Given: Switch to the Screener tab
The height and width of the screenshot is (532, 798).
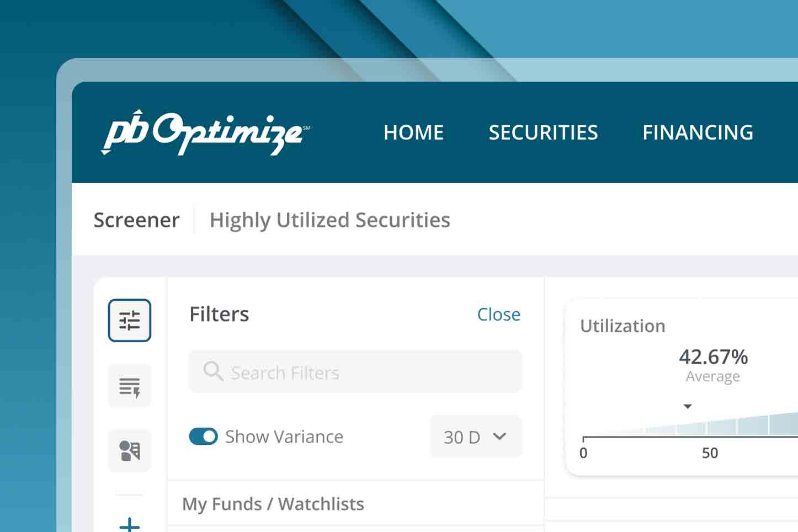Looking at the screenshot, I should [x=136, y=220].
